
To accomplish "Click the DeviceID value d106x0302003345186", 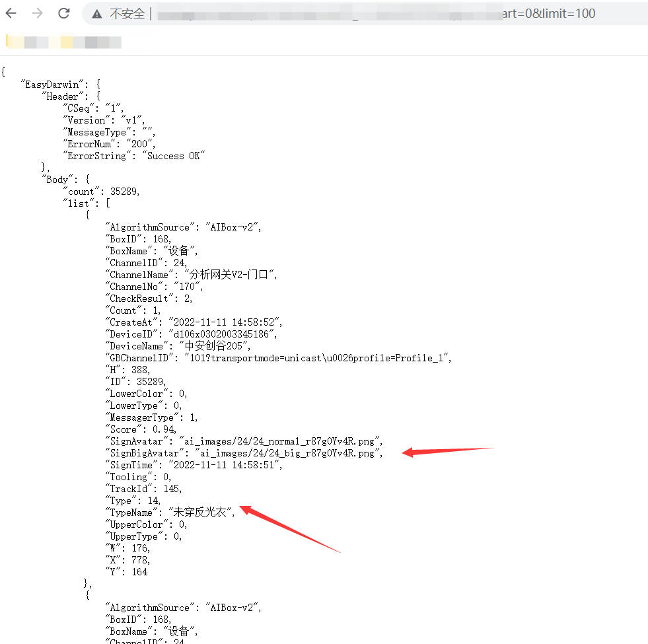I will coord(221,334).
